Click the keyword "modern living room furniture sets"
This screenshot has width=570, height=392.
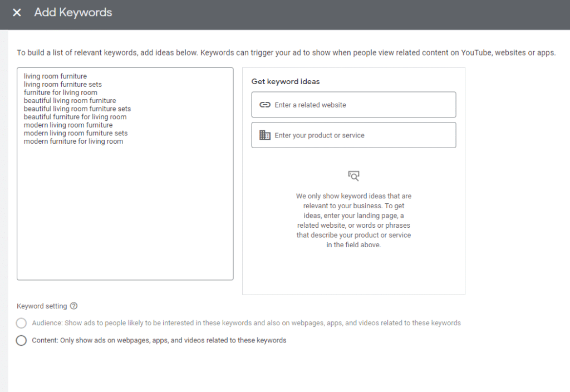click(x=76, y=133)
